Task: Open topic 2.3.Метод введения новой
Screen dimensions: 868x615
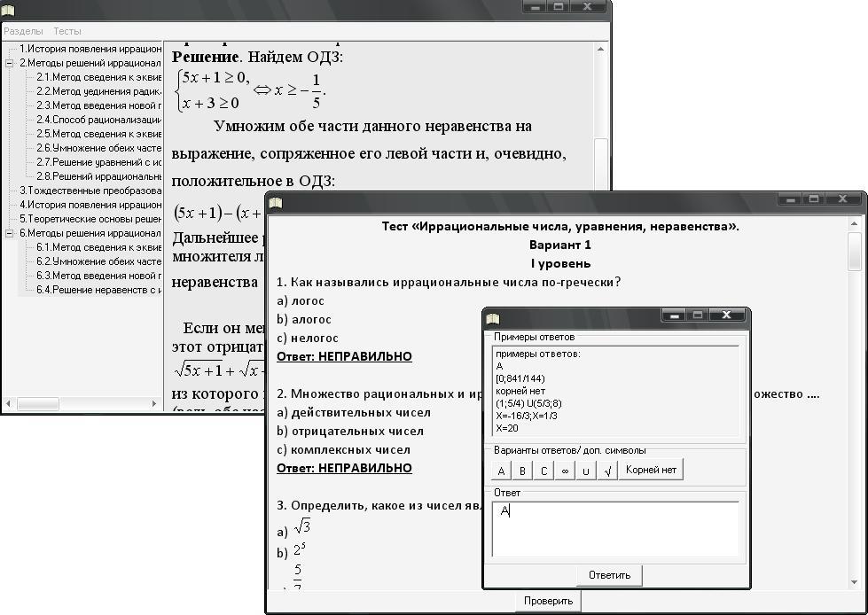Action: (x=98, y=105)
